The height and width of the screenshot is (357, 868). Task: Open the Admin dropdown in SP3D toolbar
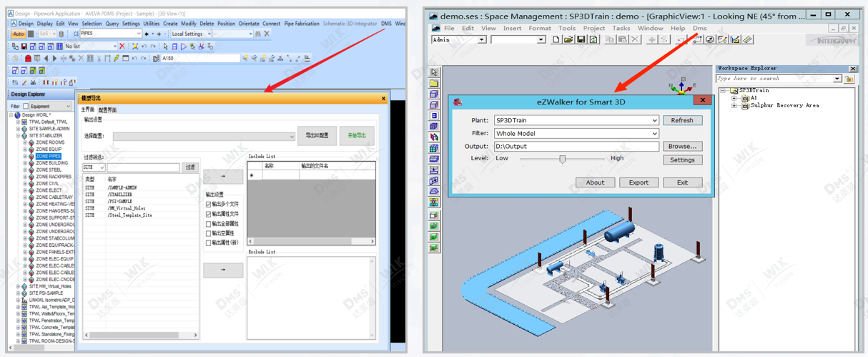458,39
